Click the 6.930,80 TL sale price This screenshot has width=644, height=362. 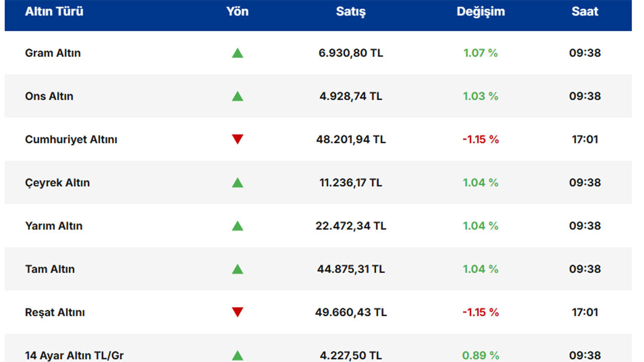click(351, 53)
